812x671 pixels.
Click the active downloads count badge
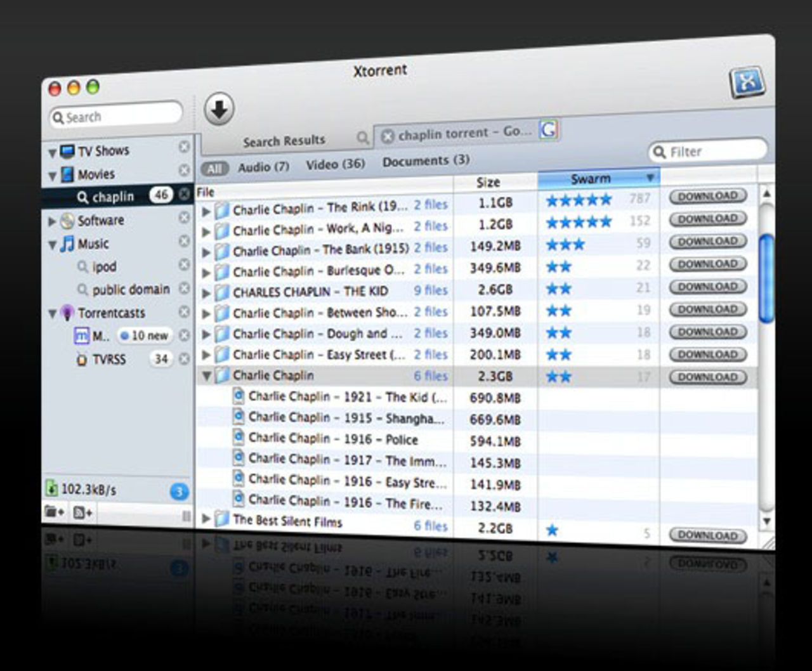[x=179, y=492]
